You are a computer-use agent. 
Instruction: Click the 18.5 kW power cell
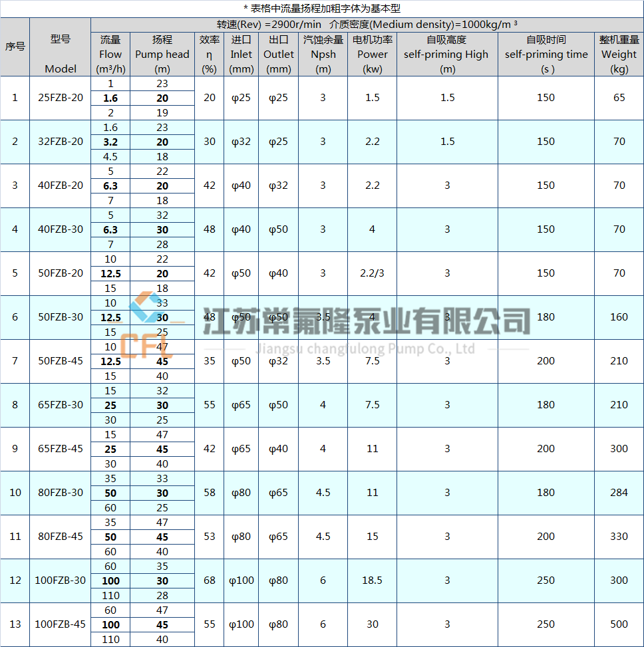pyautogui.click(x=372, y=581)
